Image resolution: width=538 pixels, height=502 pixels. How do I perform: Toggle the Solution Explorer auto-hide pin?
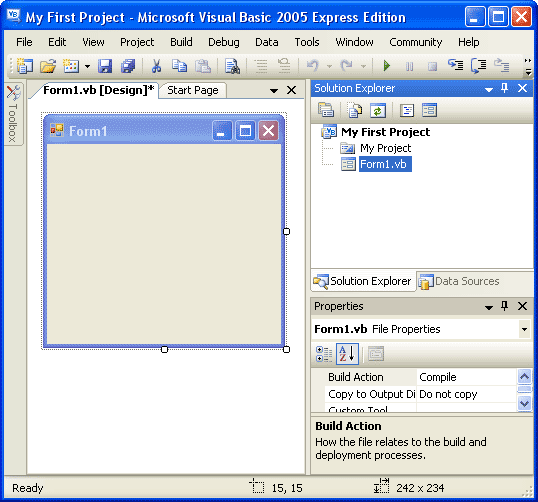[504, 88]
